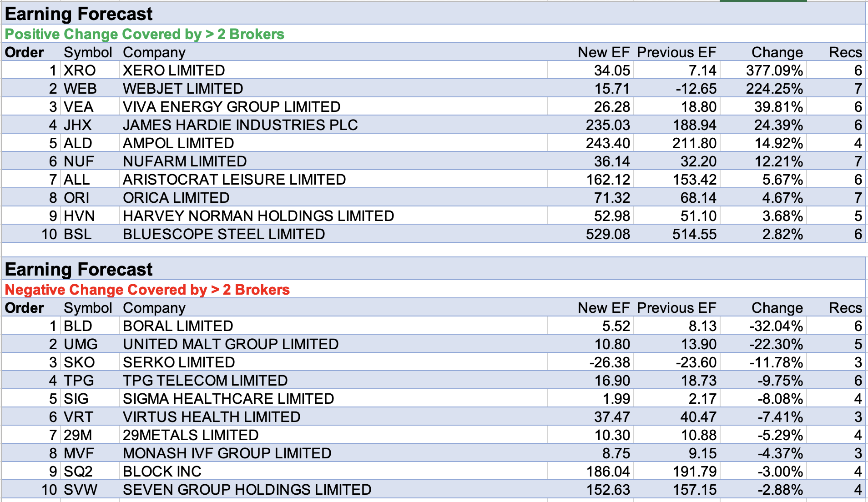This screenshot has height=502, width=868.
Task: Click the SEVEN GROUP HOLDINGS LIMITED cell
Action: click(247, 490)
